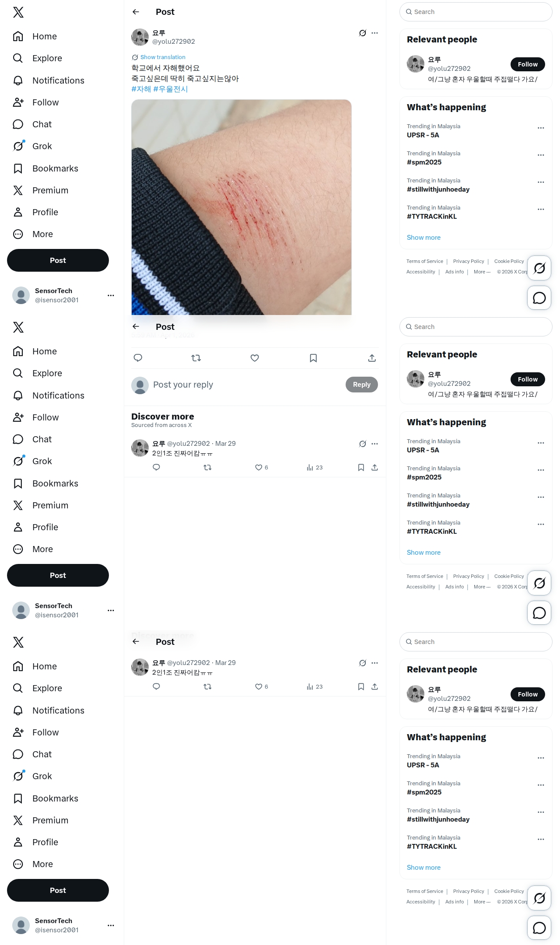Open the #우울전시 hashtag link
560x945 pixels.
point(170,89)
